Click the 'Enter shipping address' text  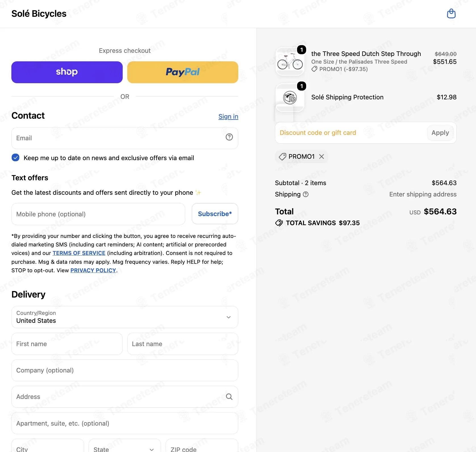click(423, 194)
